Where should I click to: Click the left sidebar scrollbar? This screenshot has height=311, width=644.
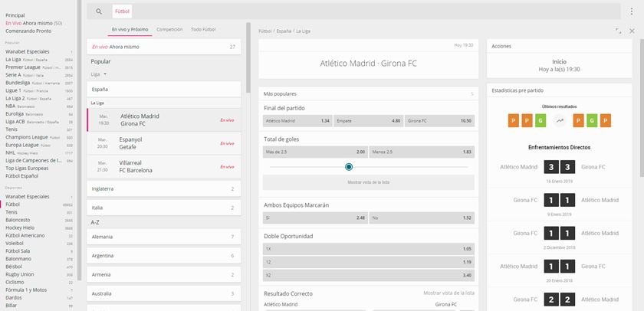79,139
